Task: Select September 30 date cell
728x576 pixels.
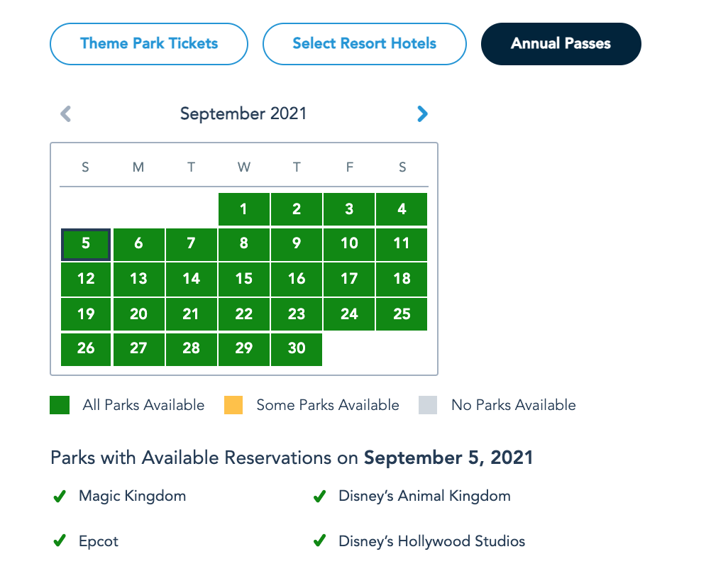Action: coord(297,348)
